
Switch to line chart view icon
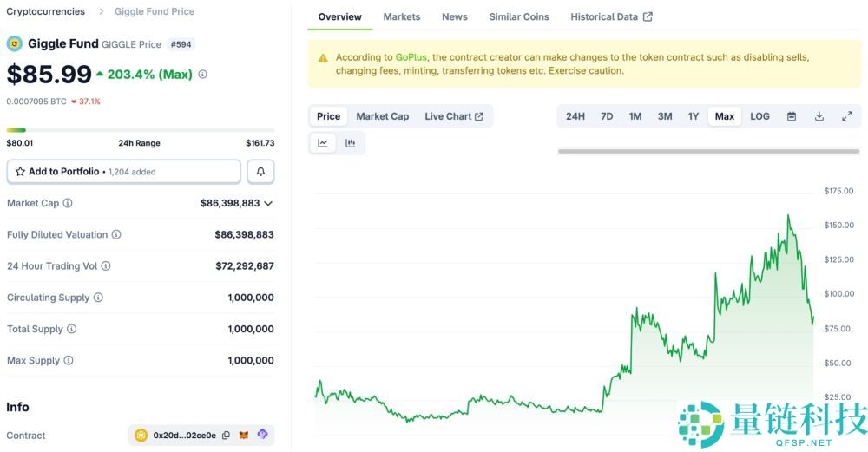coord(323,143)
